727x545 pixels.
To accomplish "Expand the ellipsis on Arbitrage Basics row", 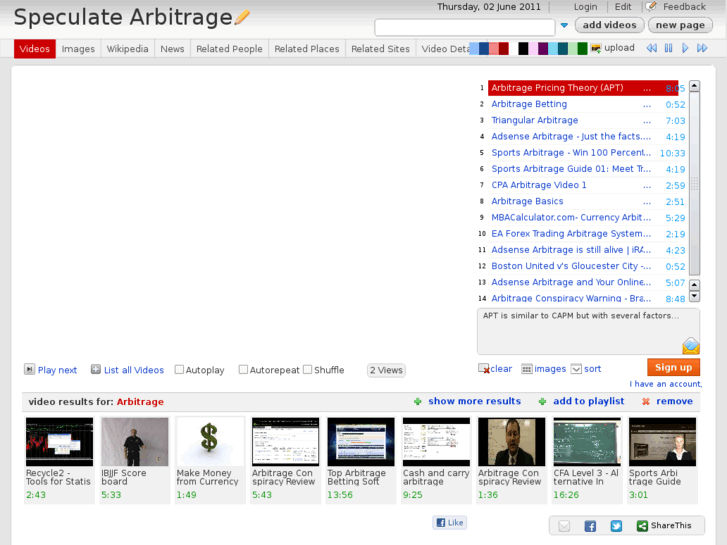I will point(647,202).
